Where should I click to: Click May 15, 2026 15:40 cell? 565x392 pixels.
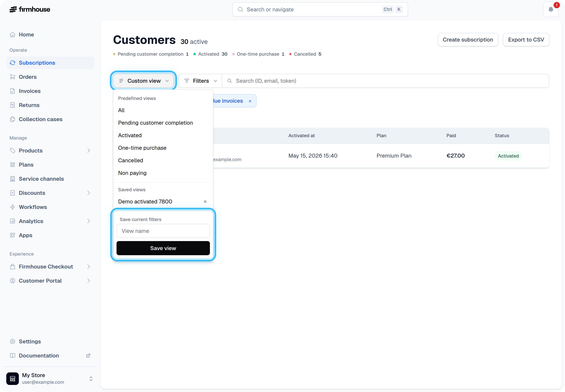pos(313,156)
